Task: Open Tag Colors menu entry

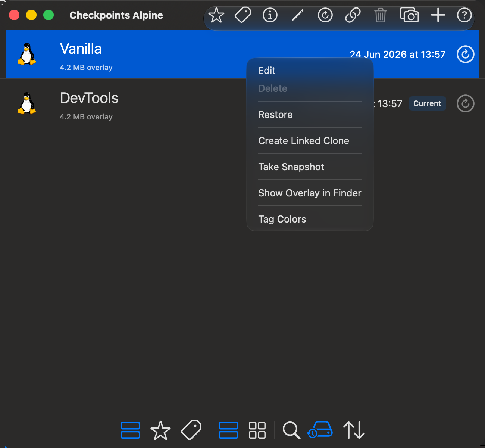Action: (282, 219)
